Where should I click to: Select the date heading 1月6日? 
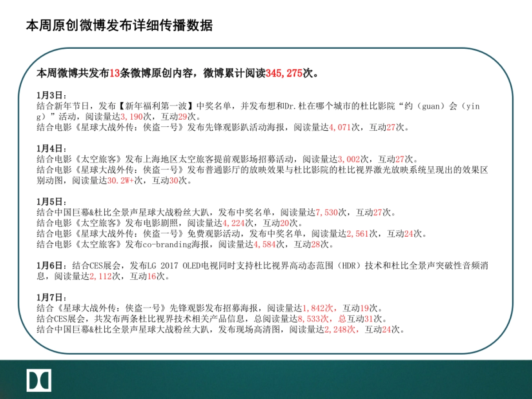pos(46,265)
